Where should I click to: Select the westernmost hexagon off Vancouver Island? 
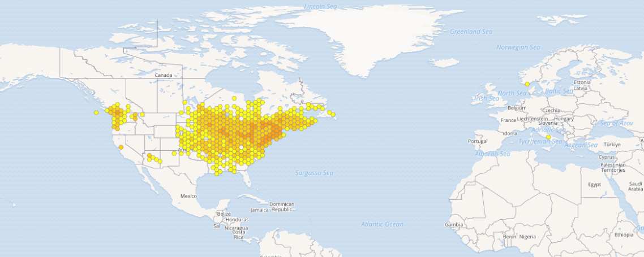[96, 113]
